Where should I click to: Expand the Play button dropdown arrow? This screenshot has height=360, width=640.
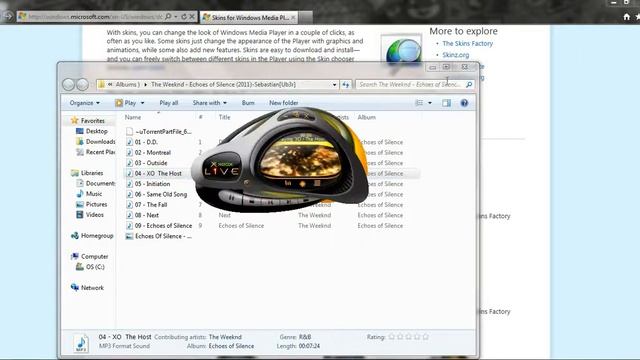pyautogui.click(x=142, y=103)
